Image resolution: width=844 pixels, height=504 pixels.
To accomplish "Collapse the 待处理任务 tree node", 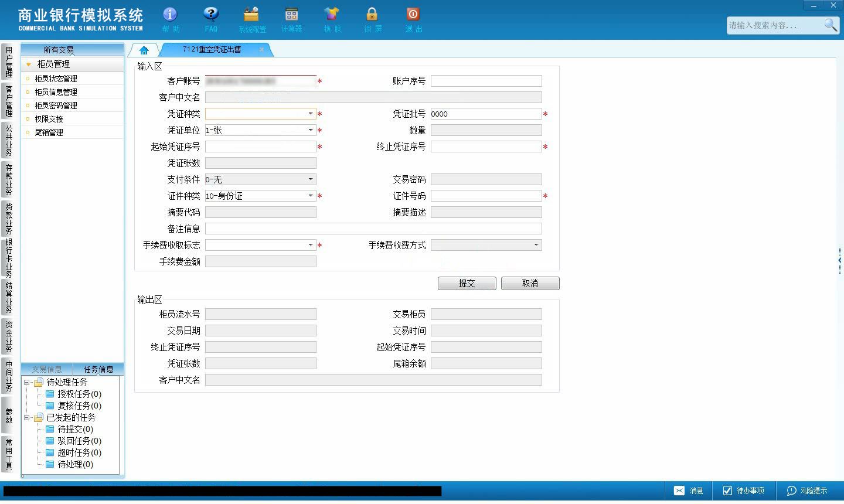I will pyautogui.click(x=26, y=382).
